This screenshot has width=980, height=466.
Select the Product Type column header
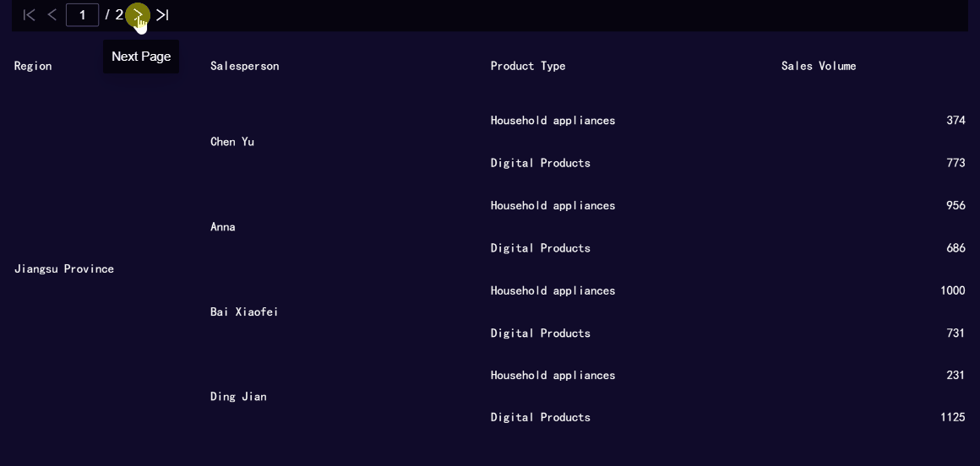coord(528,66)
